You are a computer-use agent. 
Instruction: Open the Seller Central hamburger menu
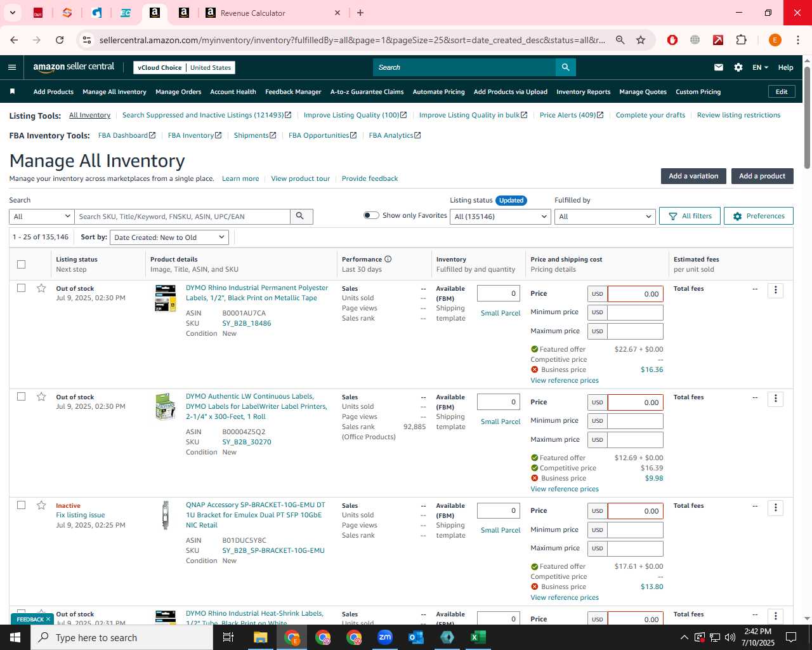point(12,67)
